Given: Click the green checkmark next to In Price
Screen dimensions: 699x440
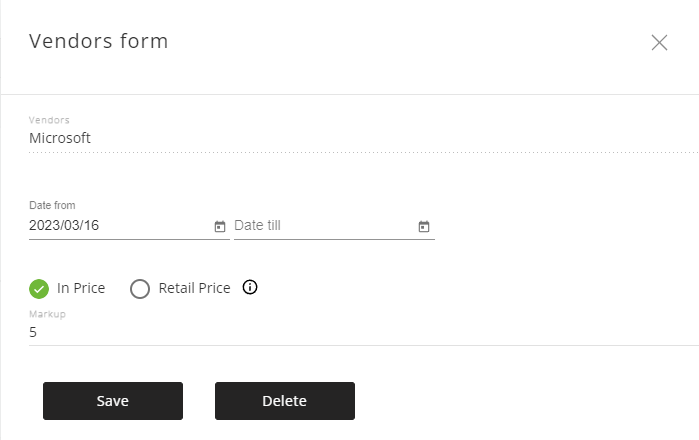Looking at the screenshot, I should [39, 289].
